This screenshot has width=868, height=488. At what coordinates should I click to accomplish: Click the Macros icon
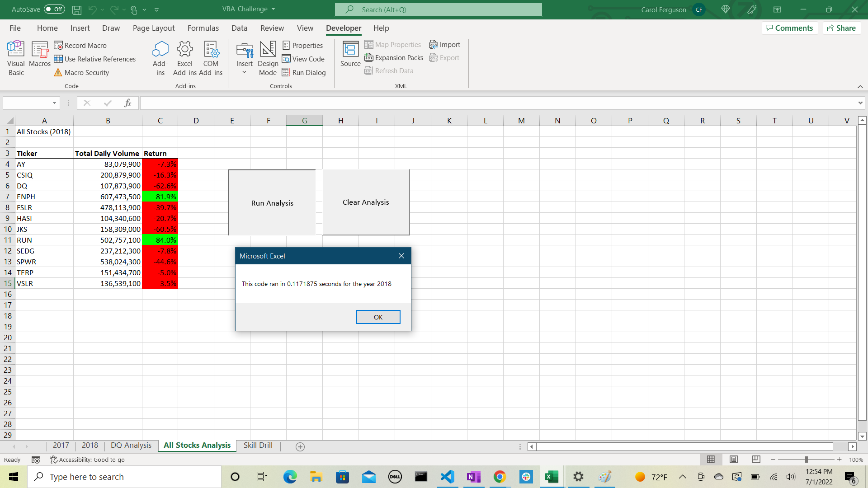pos(40,54)
